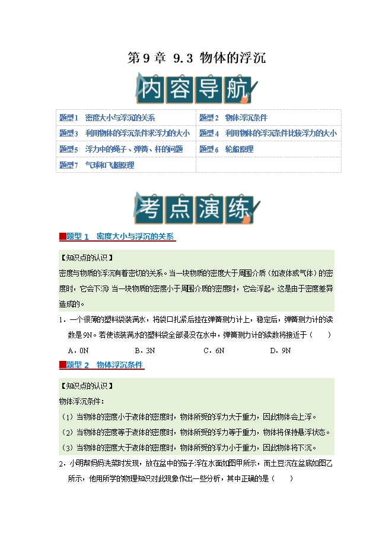
Task: Choose answer option D. 9N
Action: (280, 351)
